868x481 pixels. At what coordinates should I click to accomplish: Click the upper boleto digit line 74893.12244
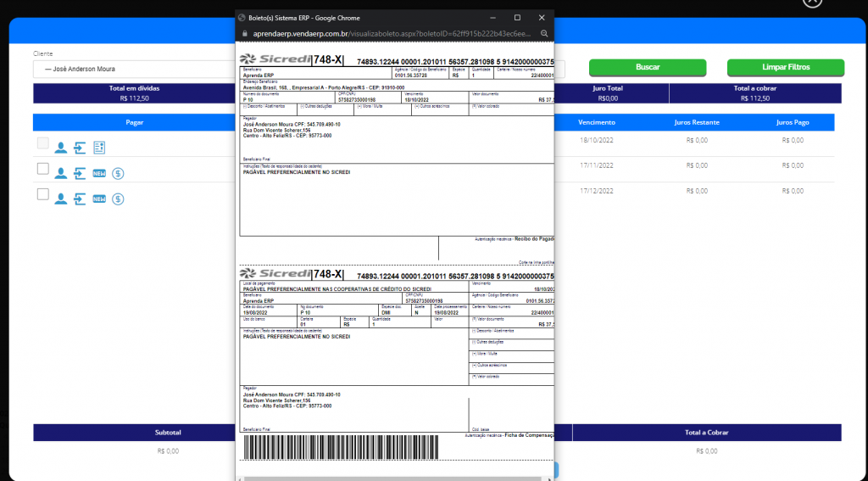(x=455, y=62)
